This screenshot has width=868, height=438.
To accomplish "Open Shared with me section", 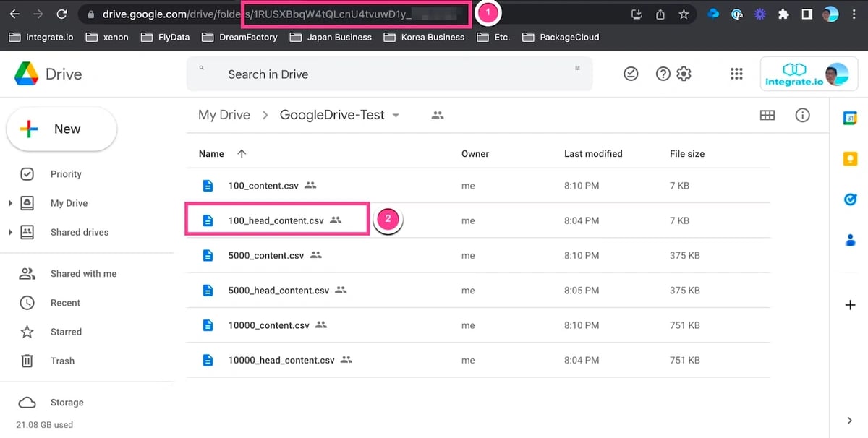I will click(83, 274).
